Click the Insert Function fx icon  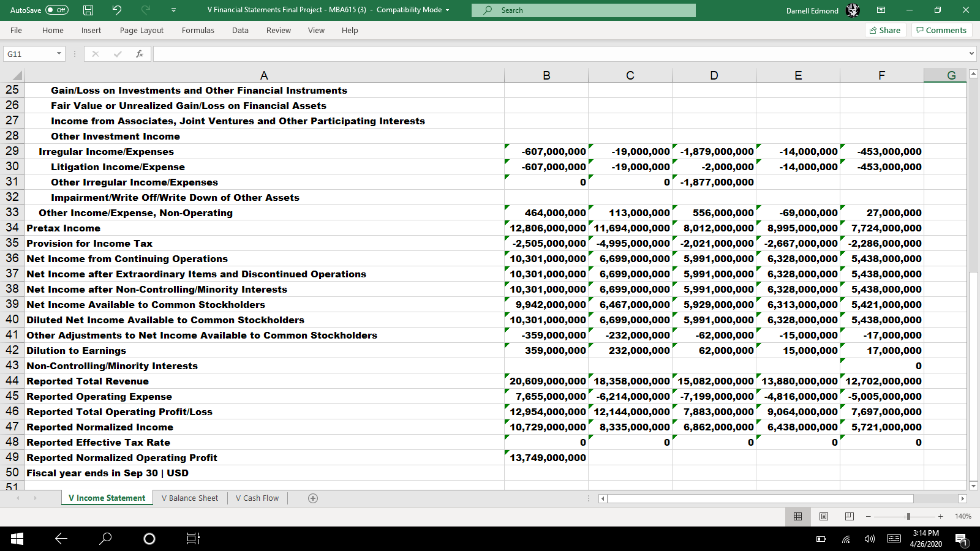(x=140, y=54)
